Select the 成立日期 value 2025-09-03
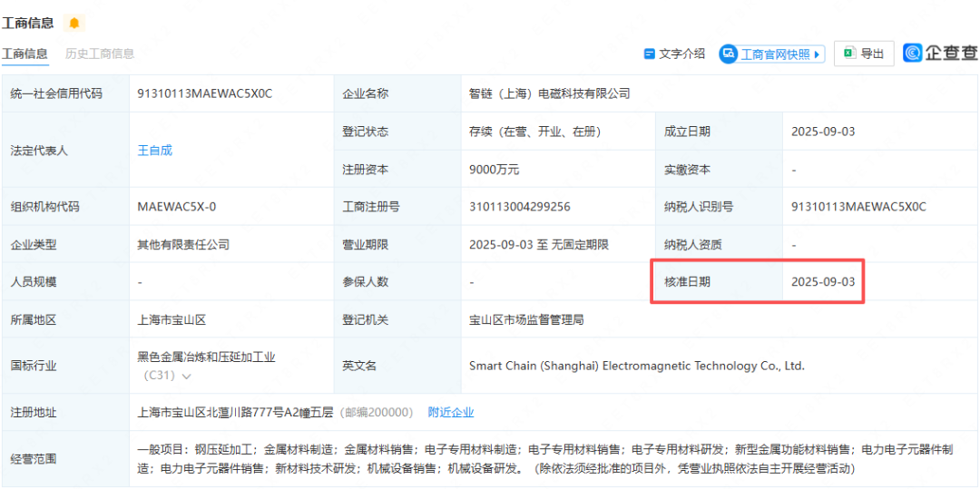 pos(822,132)
